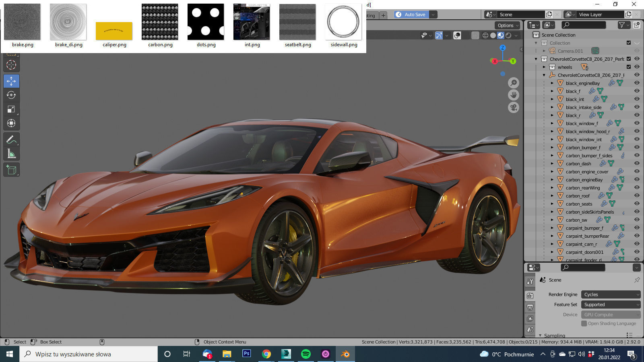Select the Measure tool
Screen dimensions: 644x362
pyautogui.click(x=11, y=154)
